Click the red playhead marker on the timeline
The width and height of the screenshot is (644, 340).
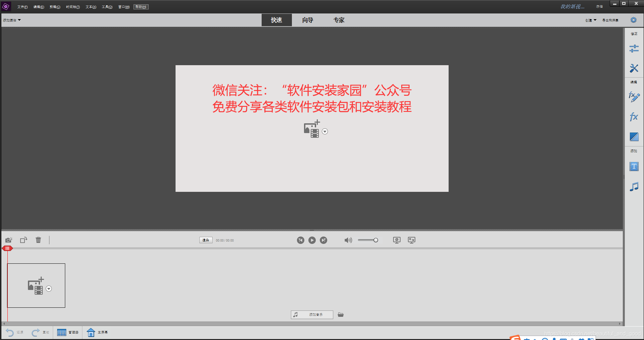pyautogui.click(x=7, y=248)
